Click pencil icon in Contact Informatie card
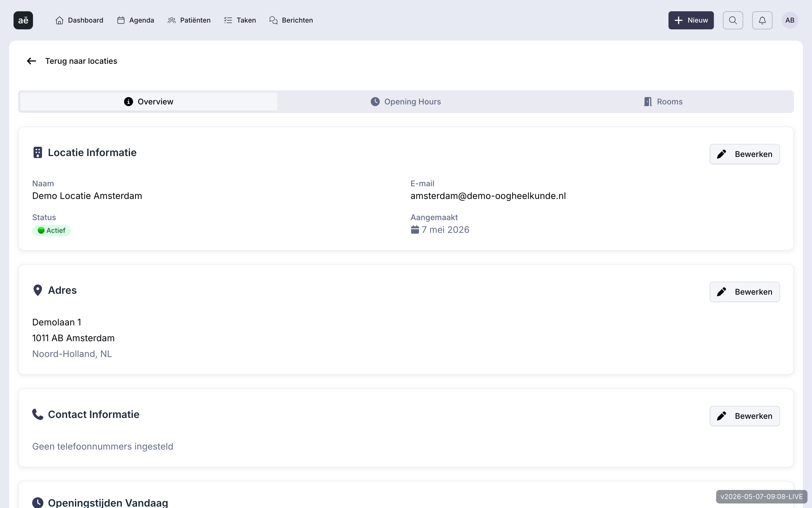Viewport: 812px width, 508px height. click(x=721, y=416)
